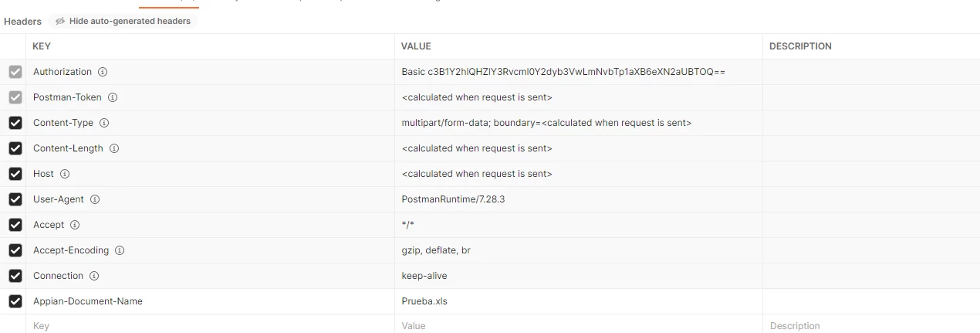Click the info icon next to User-Agent
The width and height of the screenshot is (980, 333).
coord(95,199)
